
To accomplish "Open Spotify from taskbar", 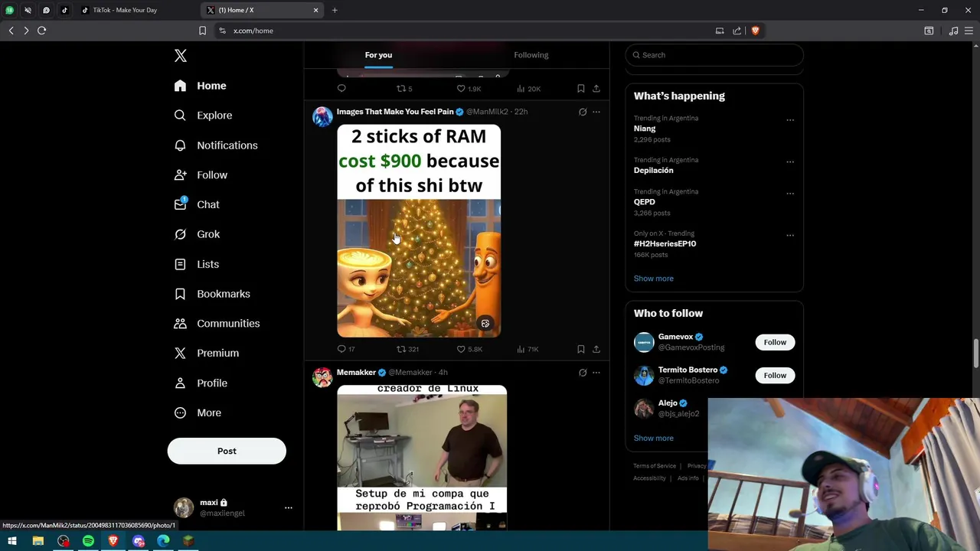I will coord(88,541).
